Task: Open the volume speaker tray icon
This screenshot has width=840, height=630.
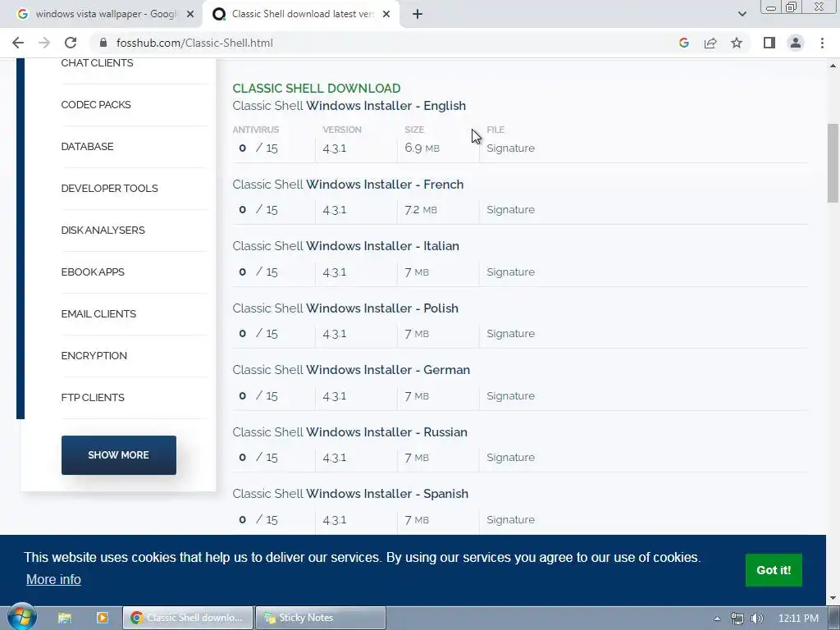Action: click(x=757, y=619)
